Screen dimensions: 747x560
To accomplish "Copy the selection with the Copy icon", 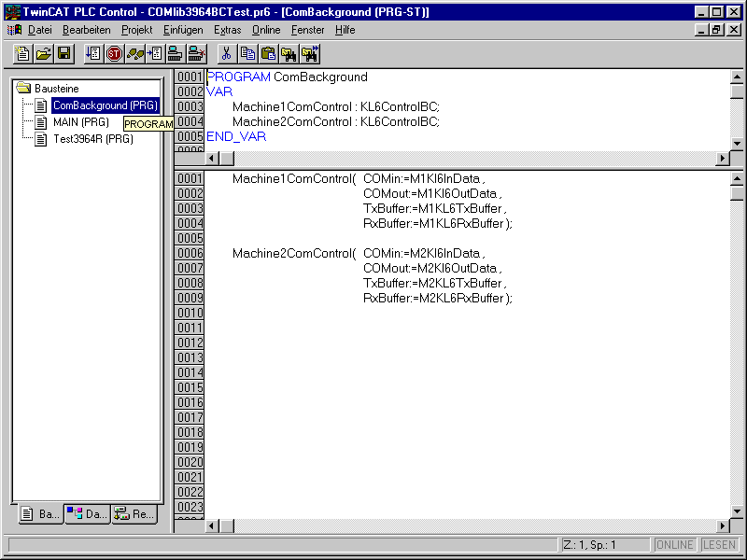I will point(247,54).
